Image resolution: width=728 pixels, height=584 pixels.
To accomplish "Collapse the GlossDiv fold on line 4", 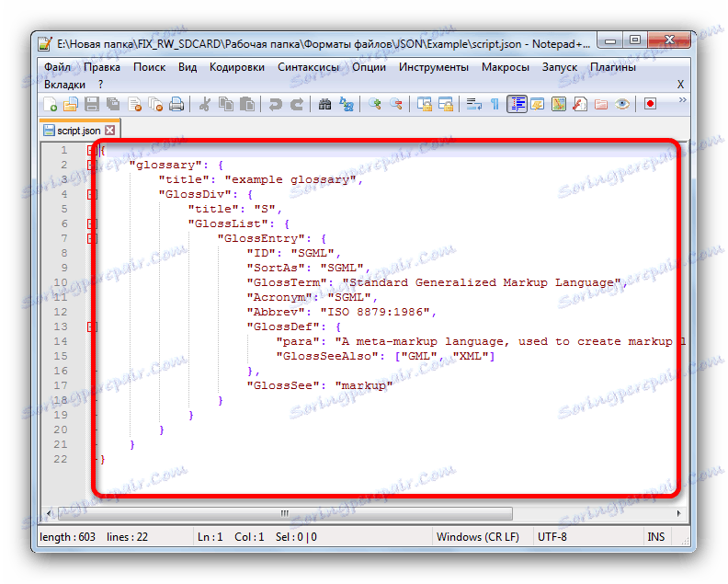I will (92, 194).
